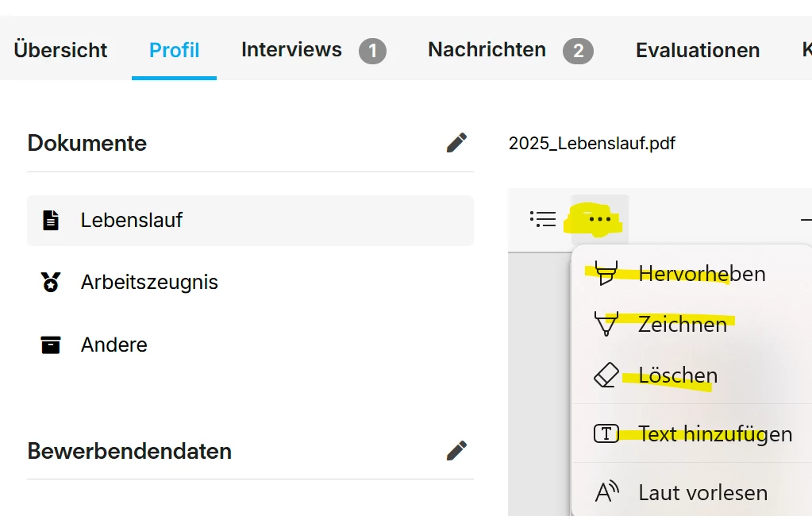Screen dimensions: 812x516
Task: Select Arbeitszeugnis in the documents list
Action: click(x=149, y=282)
